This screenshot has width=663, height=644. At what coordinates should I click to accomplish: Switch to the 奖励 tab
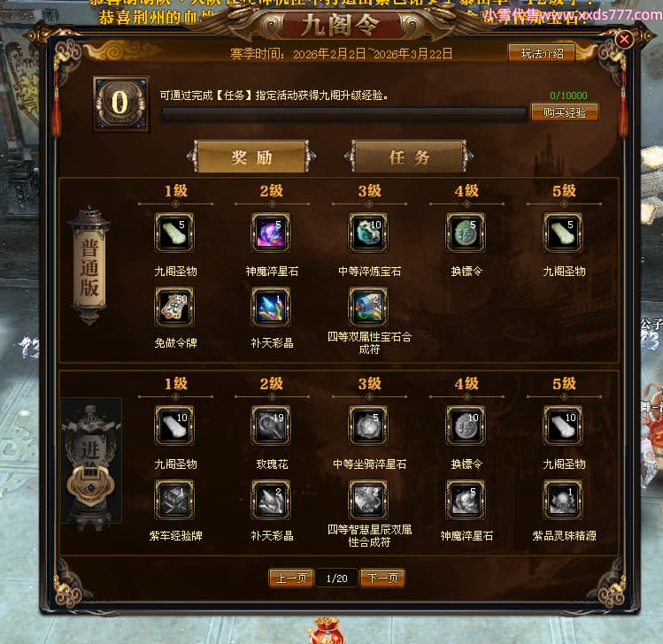(x=251, y=157)
